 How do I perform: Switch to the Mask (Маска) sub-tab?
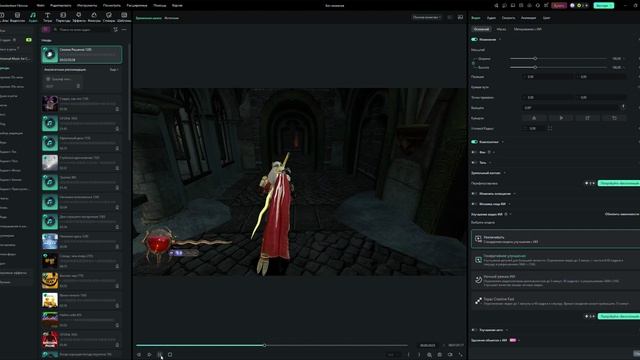502,29
